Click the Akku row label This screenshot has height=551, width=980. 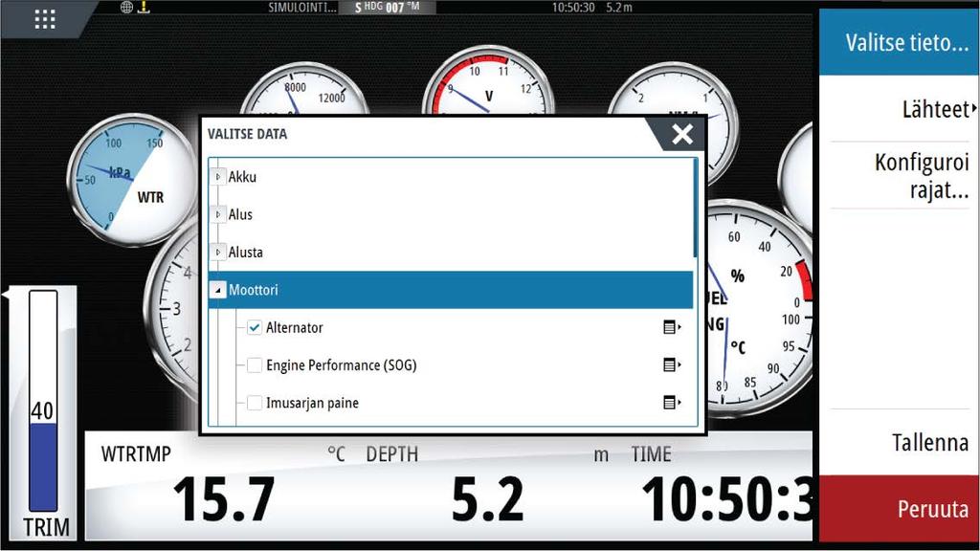coord(242,177)
